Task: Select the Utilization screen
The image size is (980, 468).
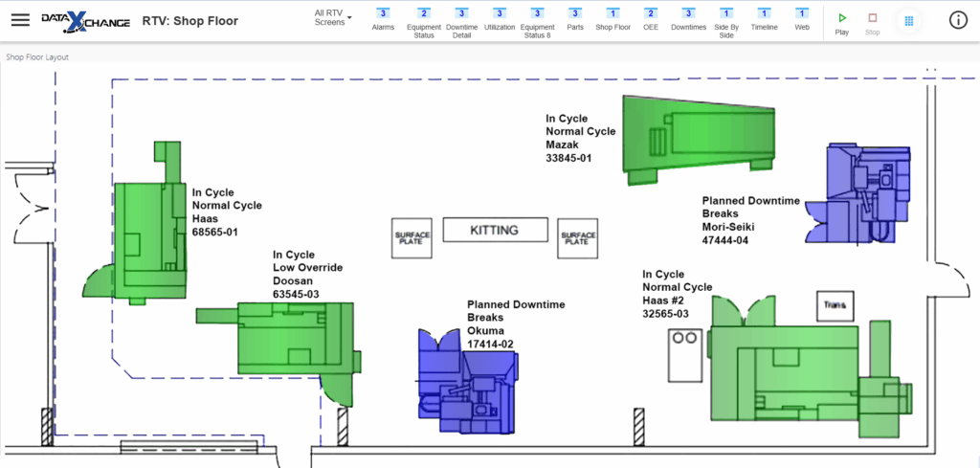Action: click(x=500, y=20)
